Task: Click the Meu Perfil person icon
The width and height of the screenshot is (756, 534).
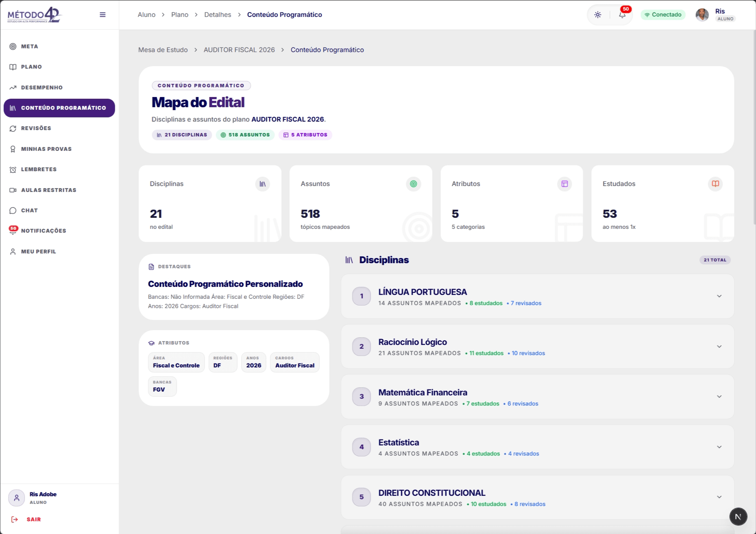Action: (x=13, y=252)
